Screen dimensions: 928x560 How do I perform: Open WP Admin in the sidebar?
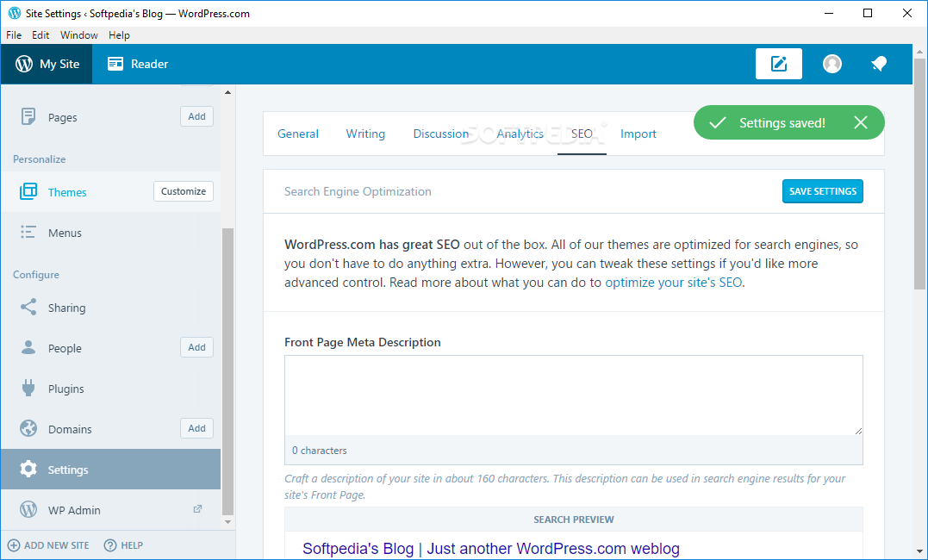[74, 510]
